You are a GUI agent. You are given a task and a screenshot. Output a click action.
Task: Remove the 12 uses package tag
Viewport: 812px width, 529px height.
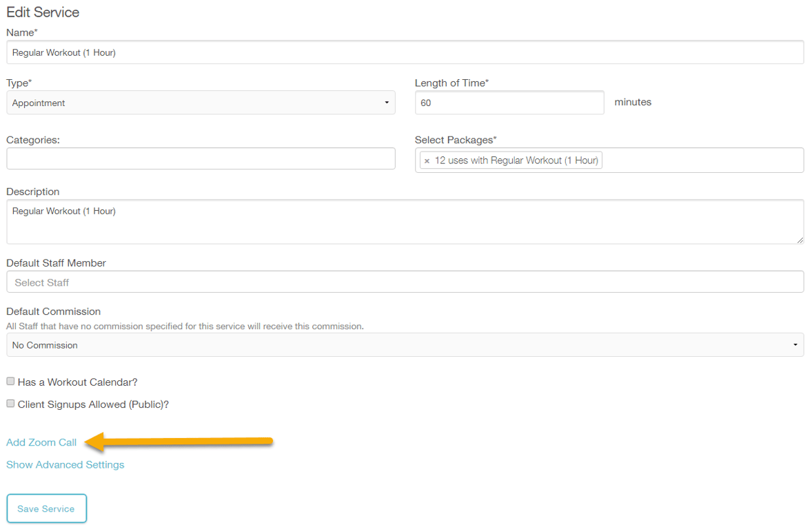[427, 160]
